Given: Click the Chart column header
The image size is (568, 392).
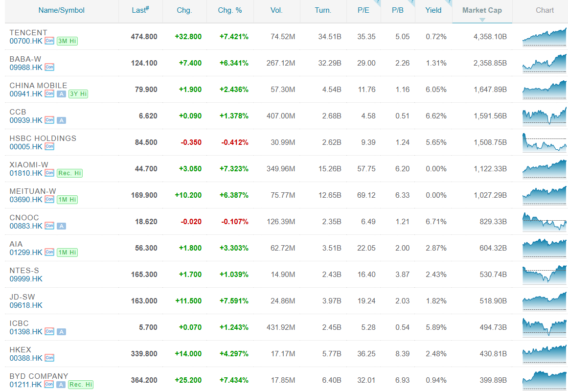Looking at the screenshot, I should click(x=545, y=10).
